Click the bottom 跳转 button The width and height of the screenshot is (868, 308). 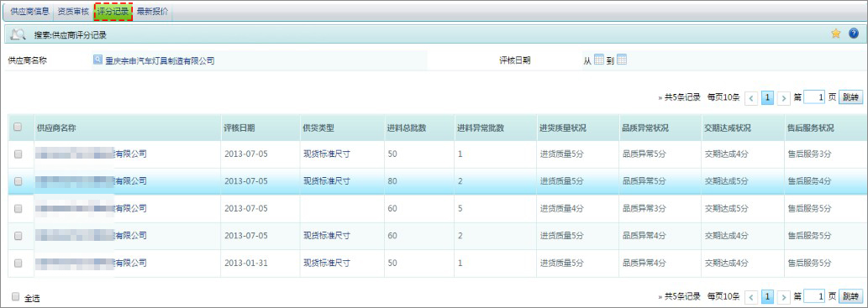coord(851,296)
